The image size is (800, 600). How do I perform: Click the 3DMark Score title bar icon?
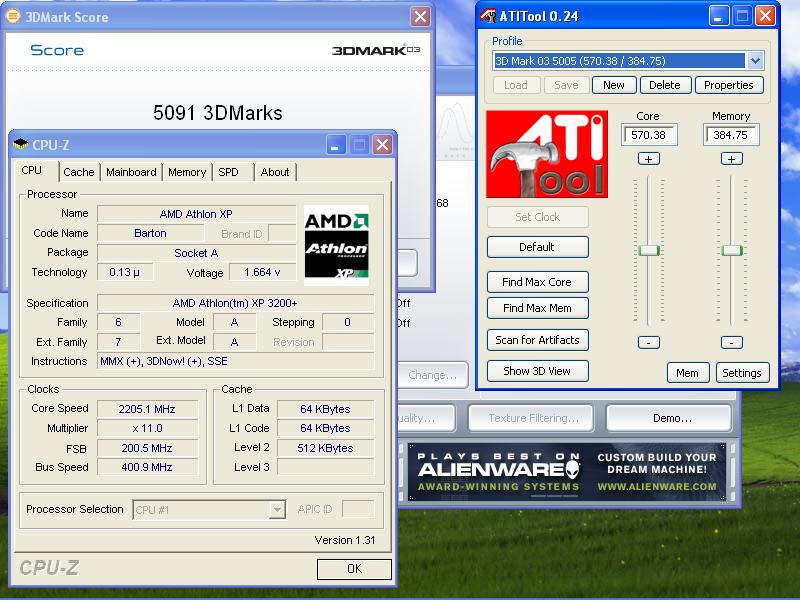[x=13, y=16]
